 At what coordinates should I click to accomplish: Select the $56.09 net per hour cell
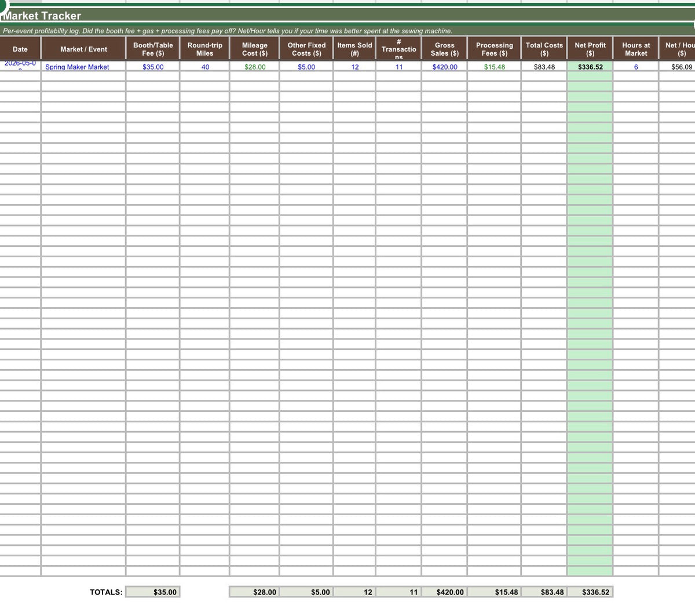click(x=678, y=67)
